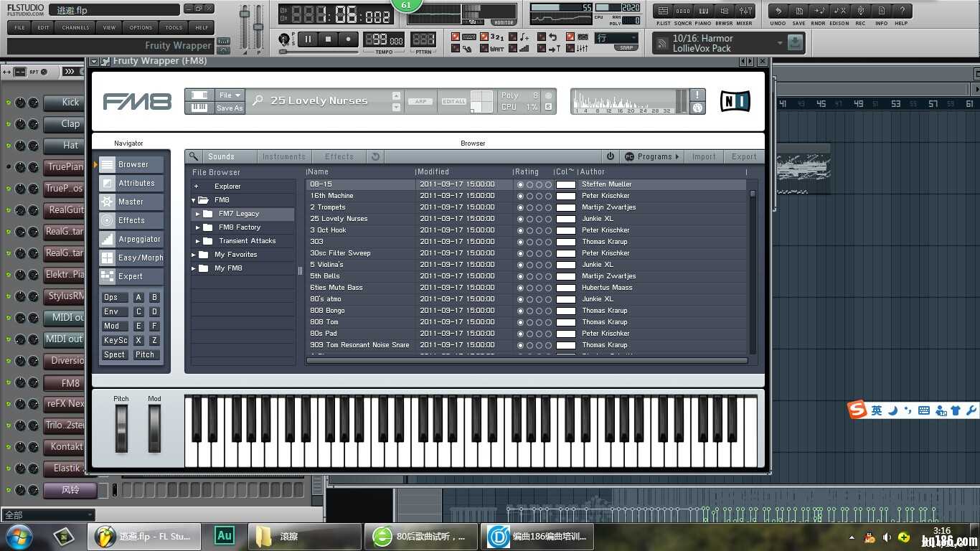Toggle EDIT ALL in FM8
The height and width of the screenshot is (551, 980).
coord(453,101)
